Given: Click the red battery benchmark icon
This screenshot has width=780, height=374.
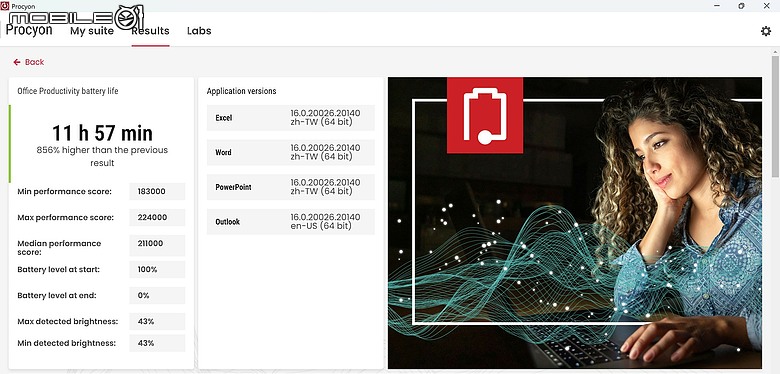Looking at the screenshot, I should 485,115.
